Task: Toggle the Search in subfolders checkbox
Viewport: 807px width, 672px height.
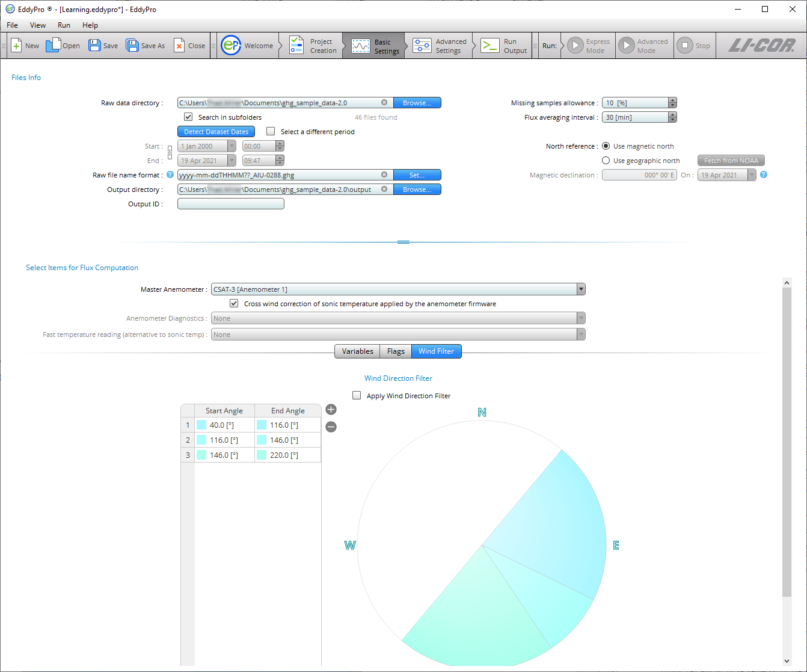Action: pyautogui.click(x=188, y=117)
